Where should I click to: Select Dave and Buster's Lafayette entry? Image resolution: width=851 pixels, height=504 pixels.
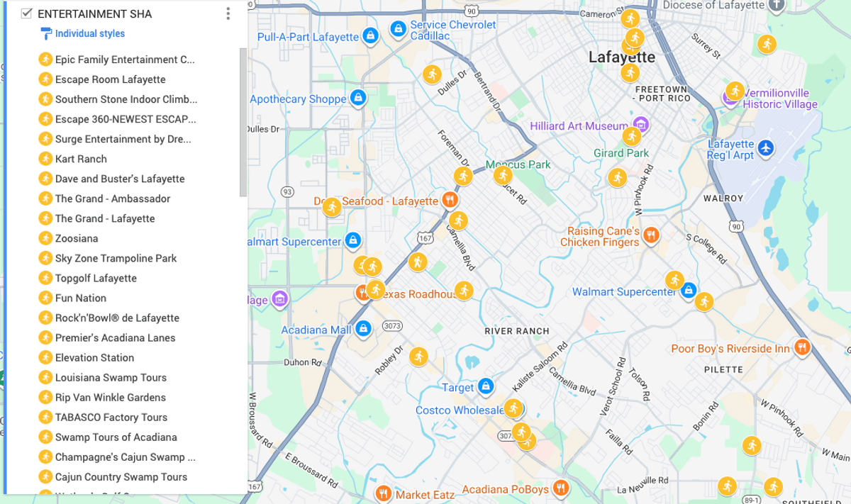(x=119, y=179)
